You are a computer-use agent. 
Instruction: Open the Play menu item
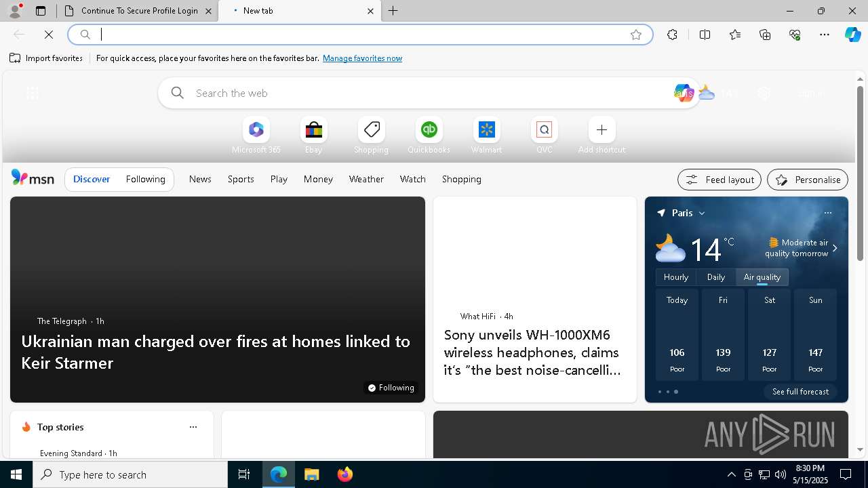pyautogui.click(x=279, y=179)
